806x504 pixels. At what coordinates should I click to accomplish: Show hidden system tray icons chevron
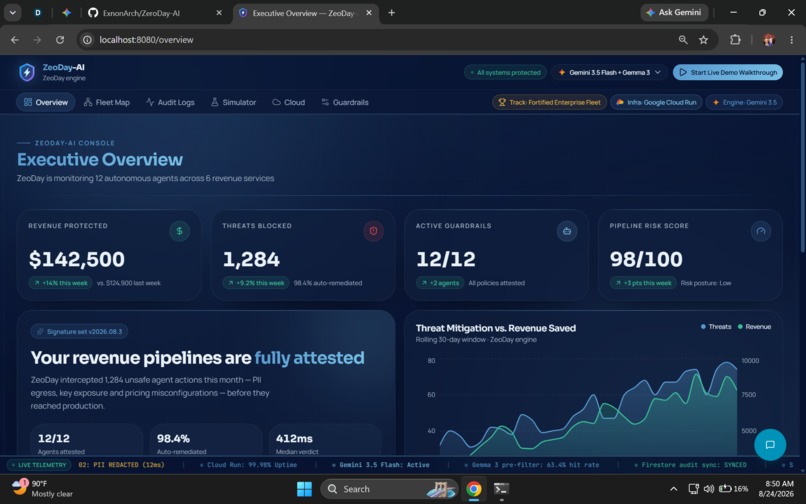click(673, 489)
